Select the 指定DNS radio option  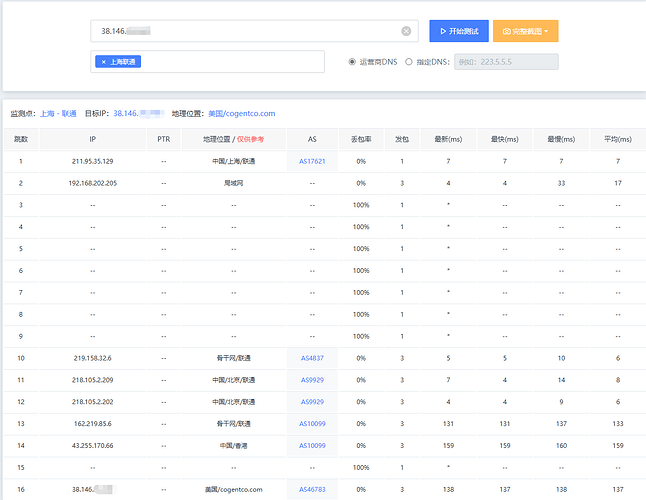tap(408, 62)
